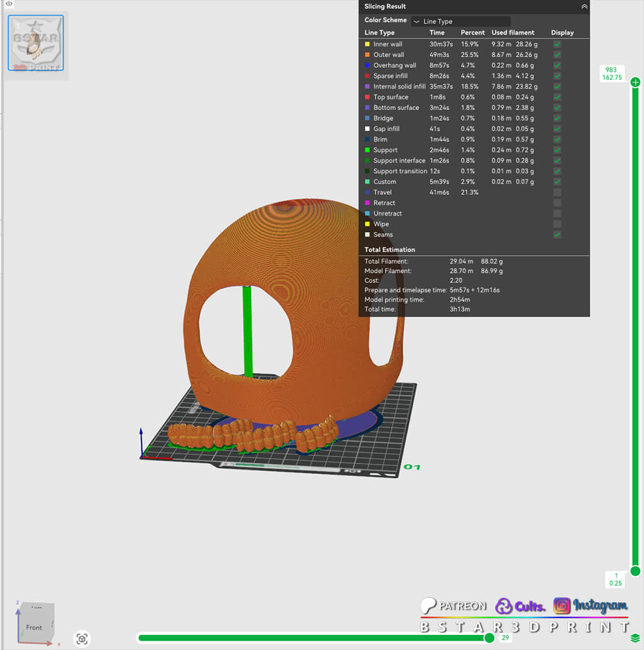Toggle Overhang wall display checkbox
Image resolution: width=644 pixels, height=650 pixels.
(557, 65)
